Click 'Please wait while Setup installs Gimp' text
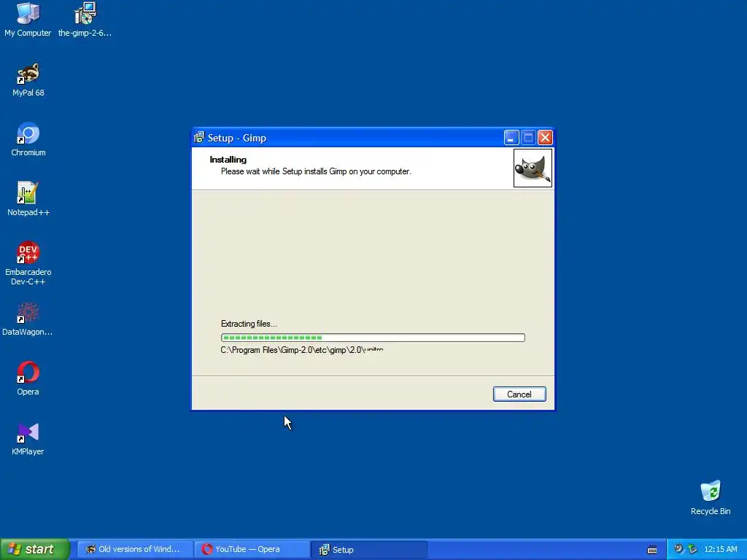Image resolution: width=747 pixels, height=560 pixels. click(x=316, y=171)
